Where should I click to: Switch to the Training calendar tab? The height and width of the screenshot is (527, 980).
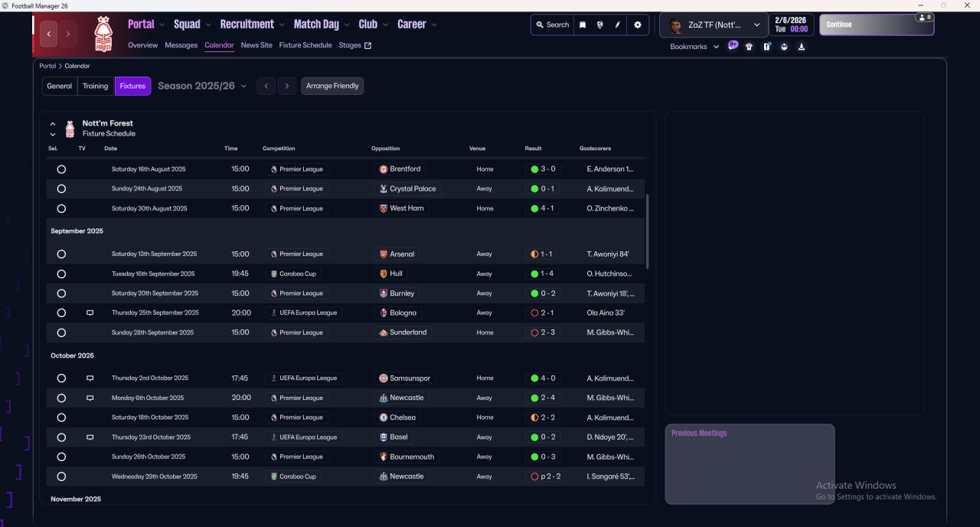pyautogui.click(x=96, y=86)
